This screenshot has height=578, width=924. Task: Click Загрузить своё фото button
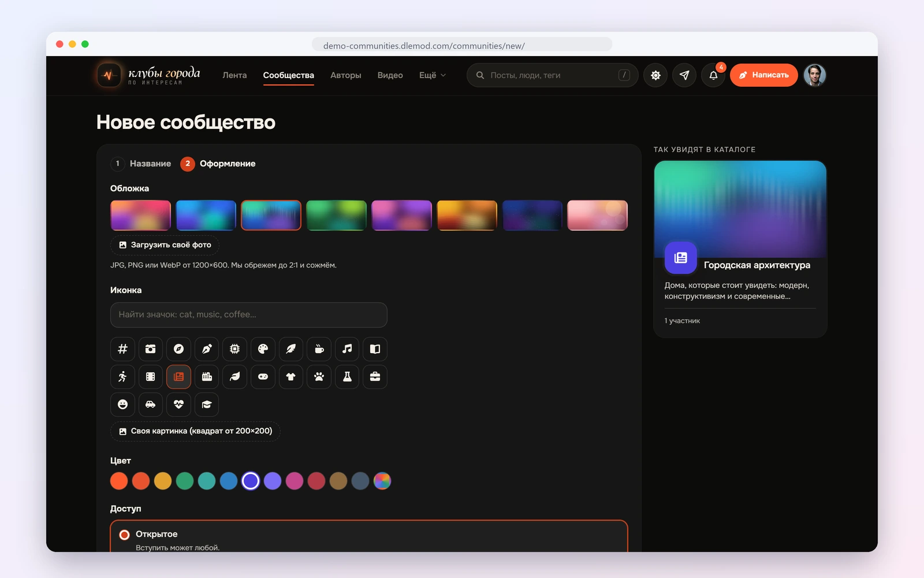click(165, 245)
